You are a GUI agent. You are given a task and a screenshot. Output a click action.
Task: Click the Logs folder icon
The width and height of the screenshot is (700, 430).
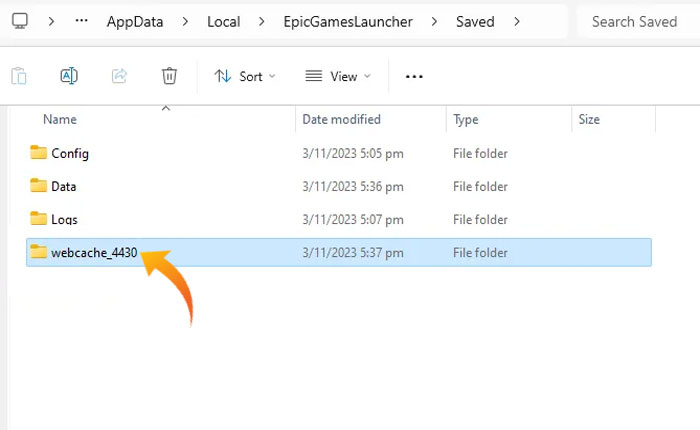click(x=39, y=219)
